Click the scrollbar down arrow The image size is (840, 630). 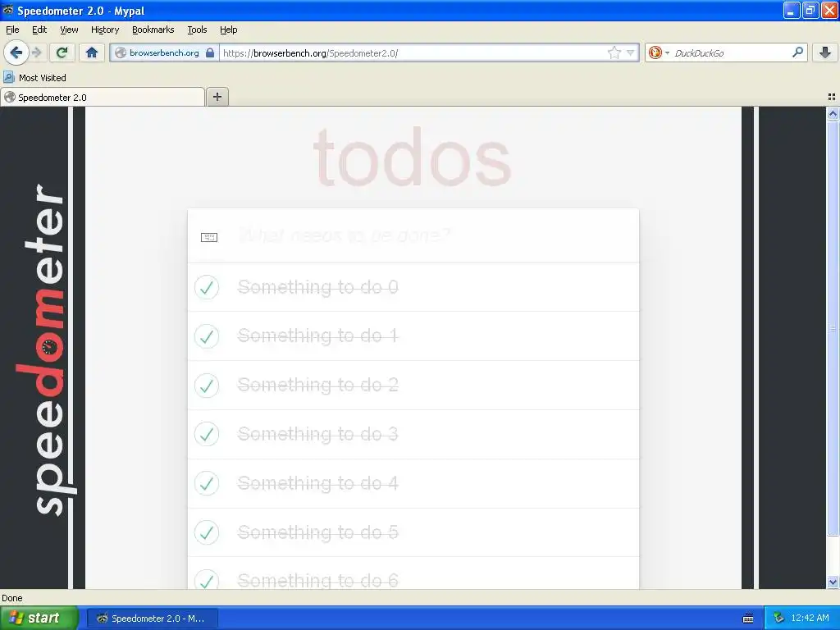tap(833, 582)
